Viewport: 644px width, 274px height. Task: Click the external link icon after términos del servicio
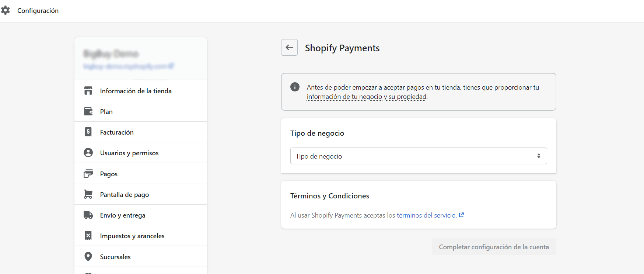pyautogui.click(x=461, y=215)
